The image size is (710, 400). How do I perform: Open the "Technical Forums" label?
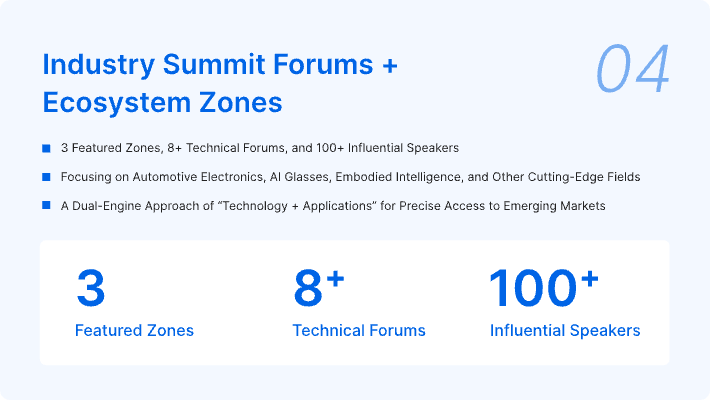[359, 330]
